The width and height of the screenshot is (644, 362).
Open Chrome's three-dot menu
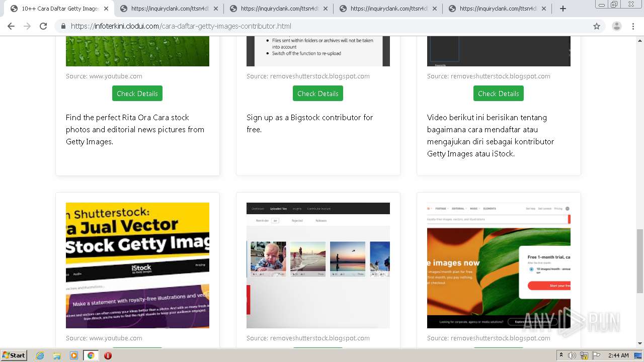point(633,26)
